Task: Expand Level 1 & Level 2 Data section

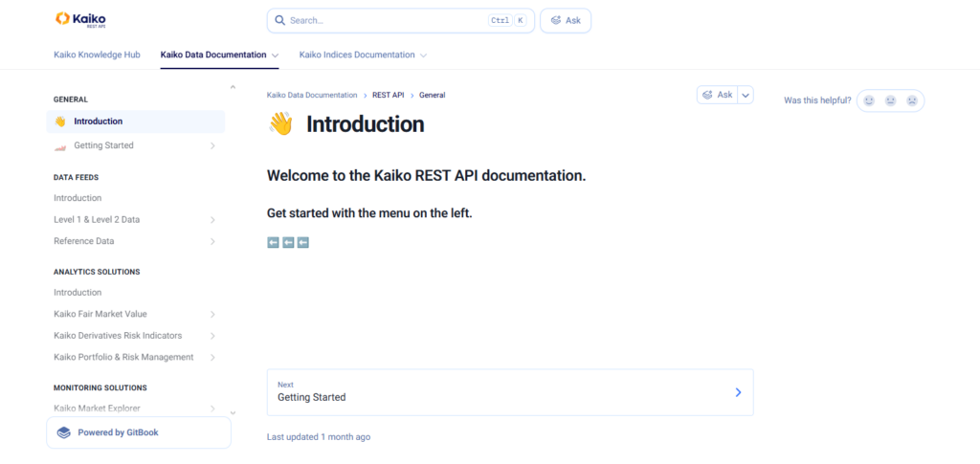Action: point(212,220)
